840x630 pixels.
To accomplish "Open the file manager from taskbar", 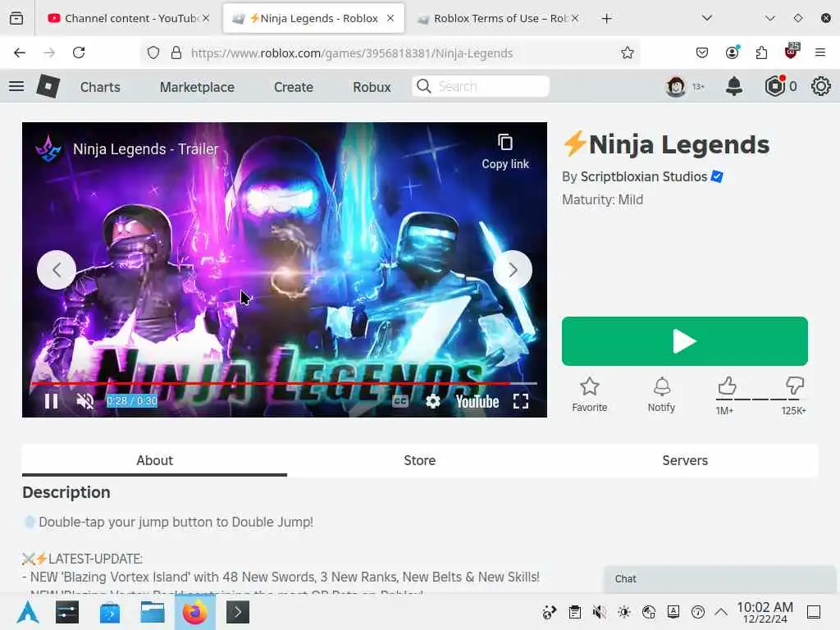I will point(152,612).
